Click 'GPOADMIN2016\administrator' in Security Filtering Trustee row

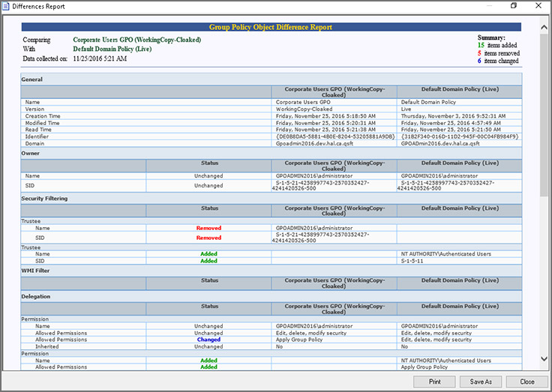[314, 228]
